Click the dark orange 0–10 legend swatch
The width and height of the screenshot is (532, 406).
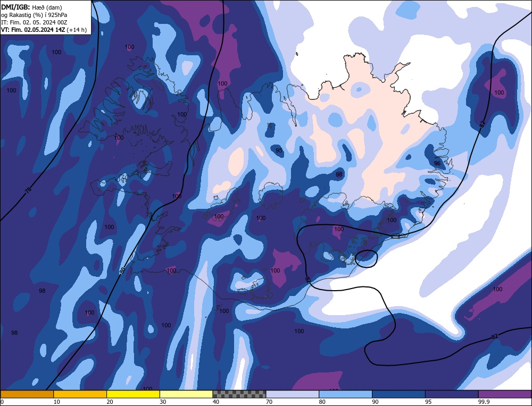[27, 394]
